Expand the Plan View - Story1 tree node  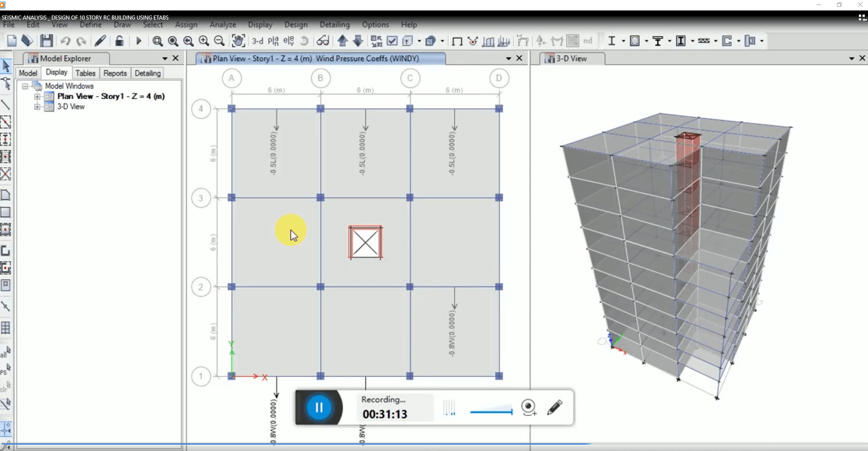coord(37,96)
